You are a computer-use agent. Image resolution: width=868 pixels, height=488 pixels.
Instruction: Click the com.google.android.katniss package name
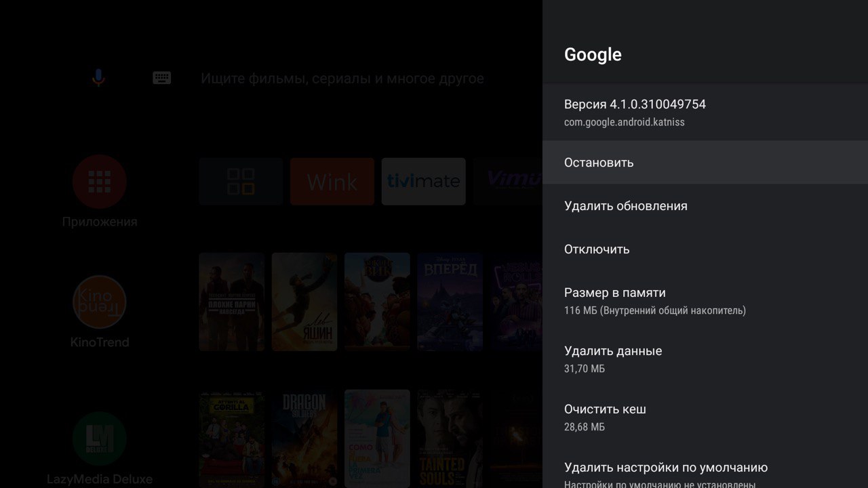[x=625, y=123]
